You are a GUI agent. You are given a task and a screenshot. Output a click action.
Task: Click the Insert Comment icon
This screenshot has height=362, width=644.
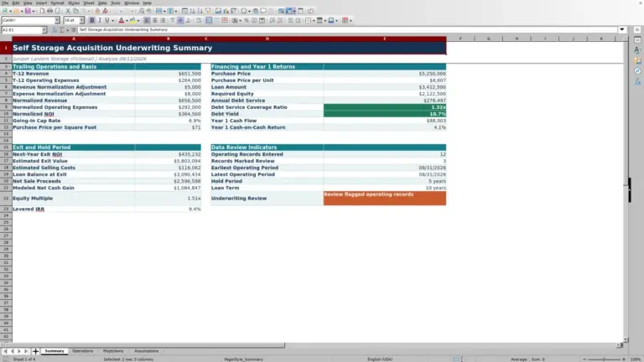click(x=263, y=11)
